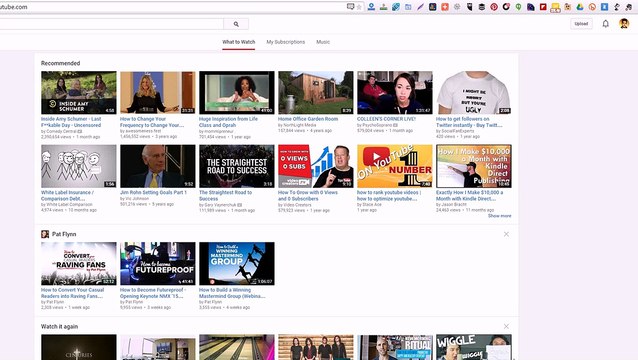Click How to Build a Winning Mastermind title
The height and width of the screenshot is (360, 638).
[232, 293]
